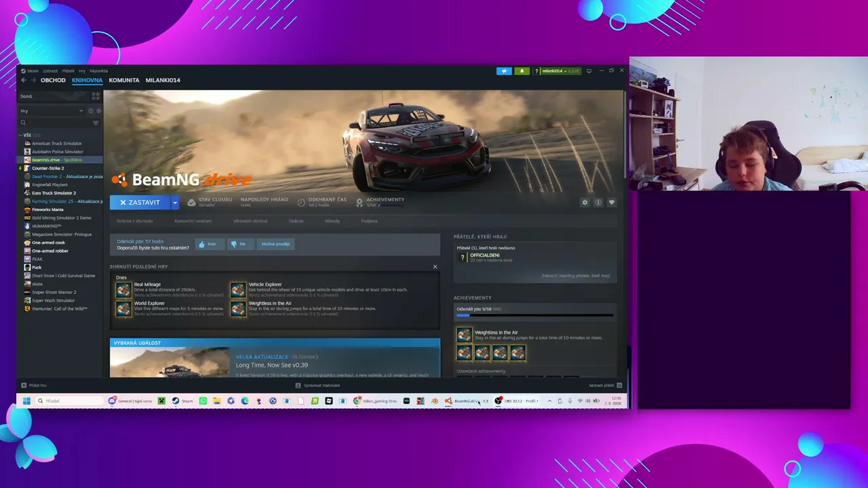Open Steam notifications bell icon
The width and height of the screenshot is (868, 488).
point(521,70)
